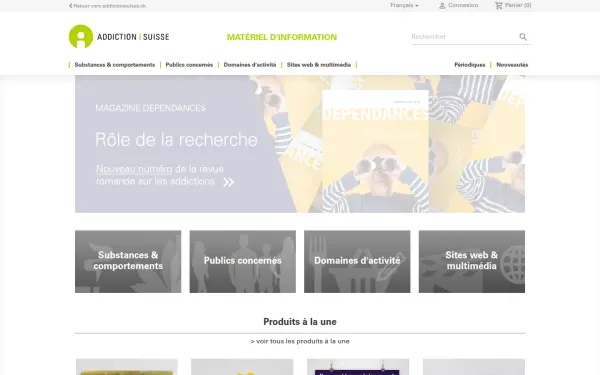
Task: Click Produits à la une heading
Action: [300, 322]
